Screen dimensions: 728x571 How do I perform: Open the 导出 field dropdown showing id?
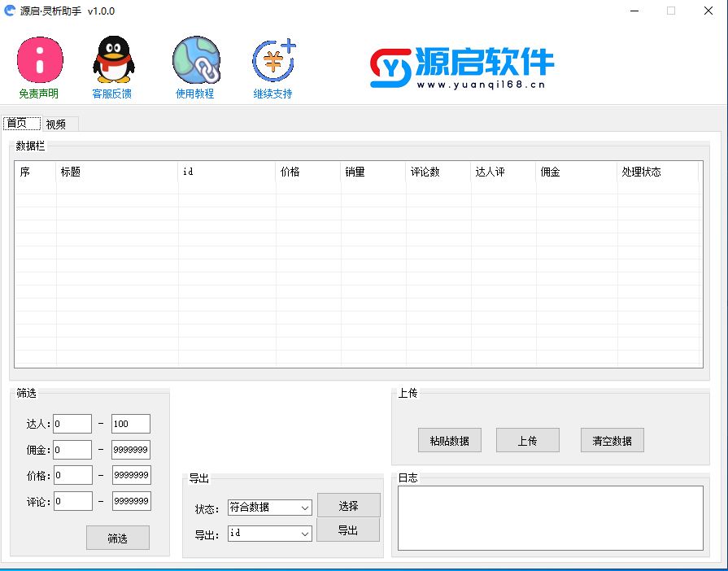(269, 534)
